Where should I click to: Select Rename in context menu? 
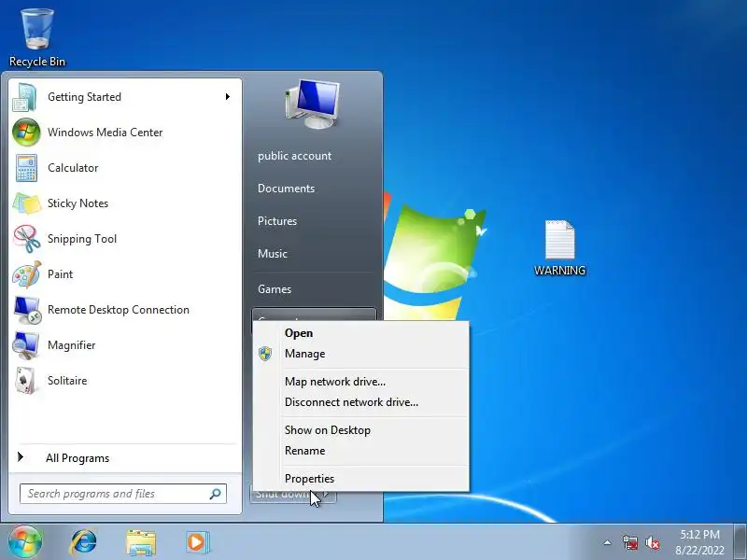click(x=361, y=451)
